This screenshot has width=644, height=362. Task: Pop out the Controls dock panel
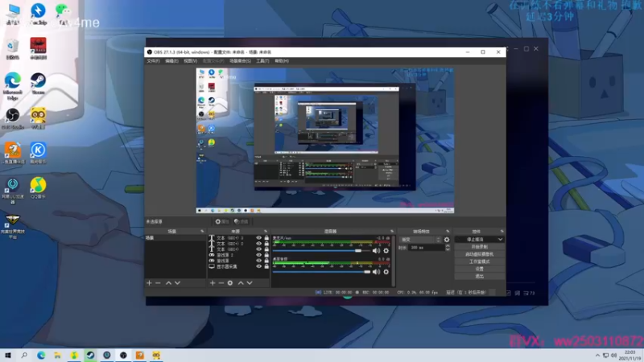502,232
